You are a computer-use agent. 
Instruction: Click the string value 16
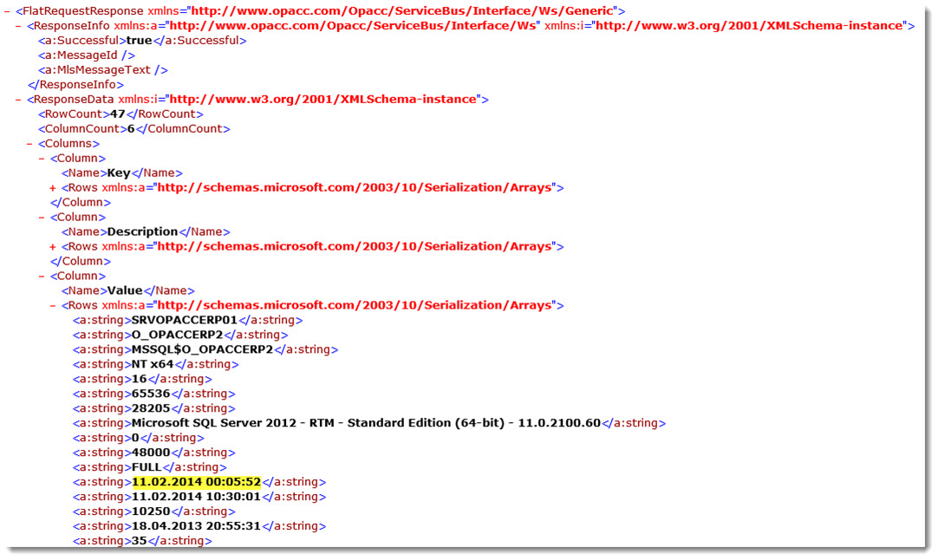click(x=140, y=379)
